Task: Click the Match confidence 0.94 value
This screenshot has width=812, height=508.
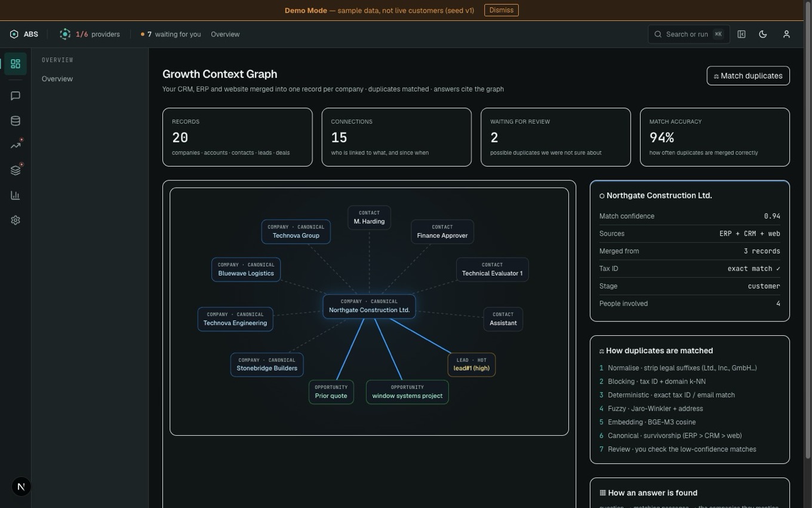Action: tap(772, 216)
